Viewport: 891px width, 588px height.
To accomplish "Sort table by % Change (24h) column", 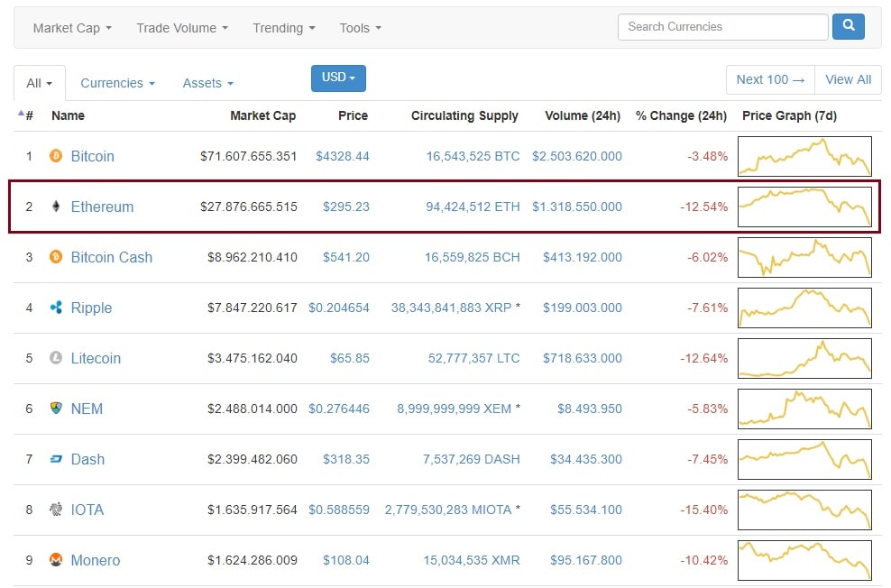I will coord(681,115).
